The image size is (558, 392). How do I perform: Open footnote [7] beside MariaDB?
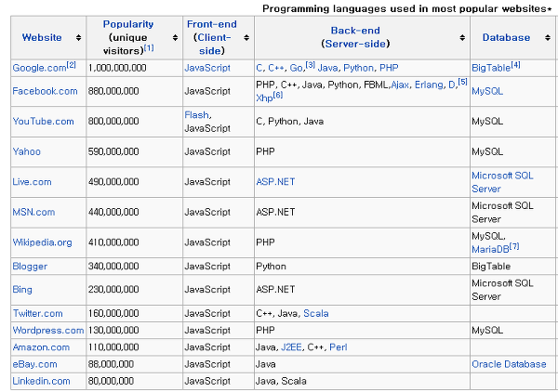pyautogui.click(x=514, y=246)
